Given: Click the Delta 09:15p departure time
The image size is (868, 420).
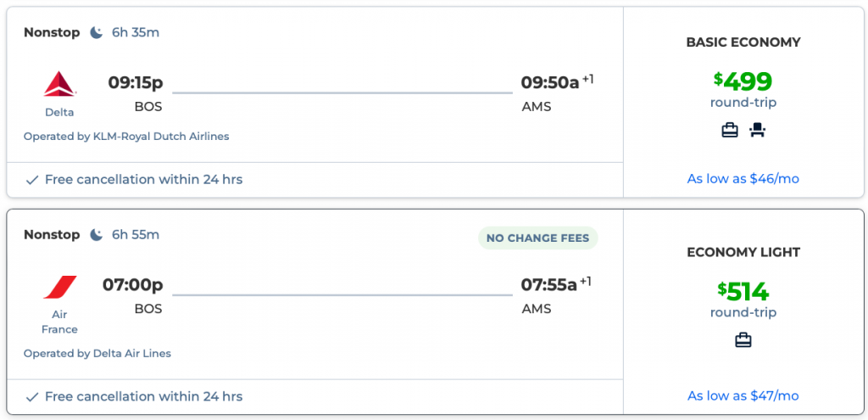Looking at the screenshot, I should click(136, 83).
